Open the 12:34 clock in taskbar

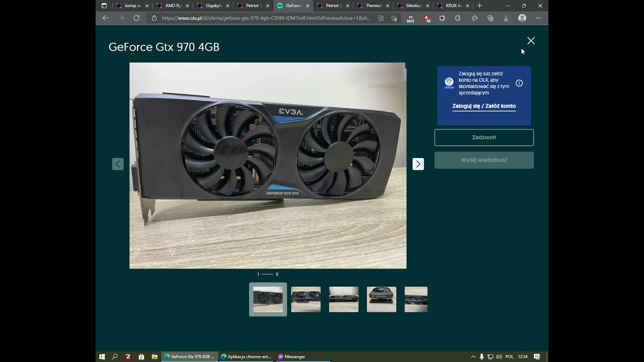(523, 356)
